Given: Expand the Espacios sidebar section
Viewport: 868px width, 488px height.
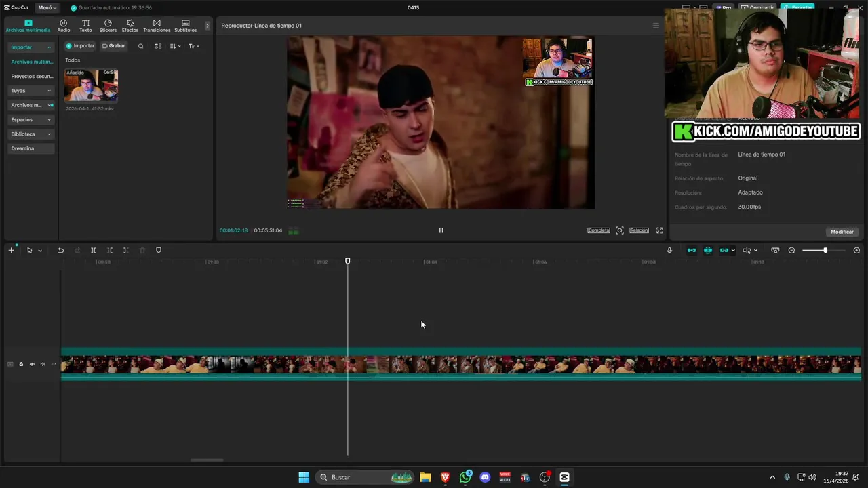Looking at the screenshot, I should click(31, 119).
